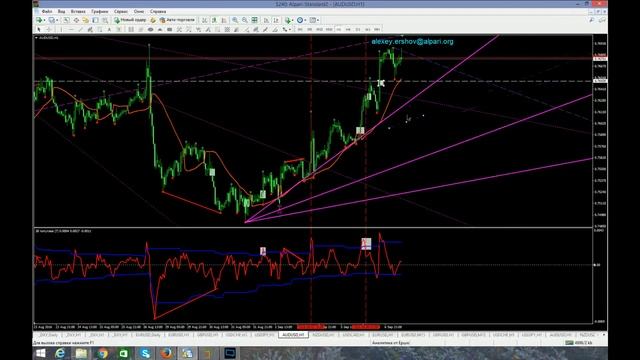Expand the Arrows objects dropdown
This screenshot has width=640, height=360.
[x=290, y=29]
